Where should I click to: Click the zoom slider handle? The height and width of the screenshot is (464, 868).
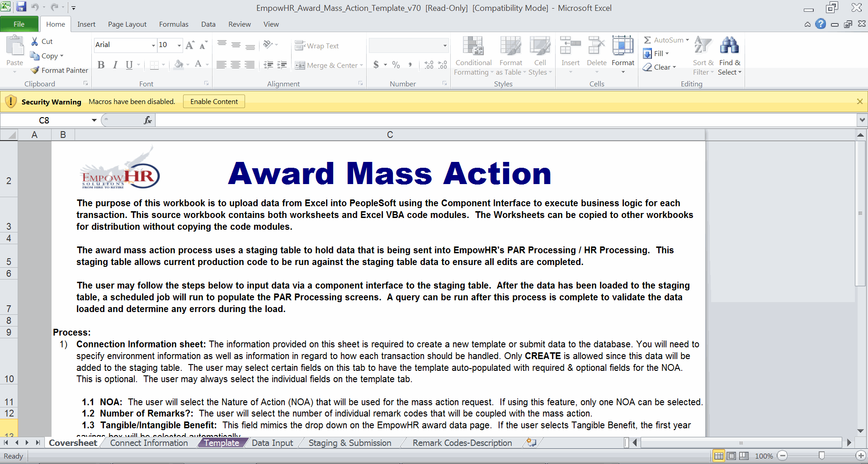[x=821, y=455]
